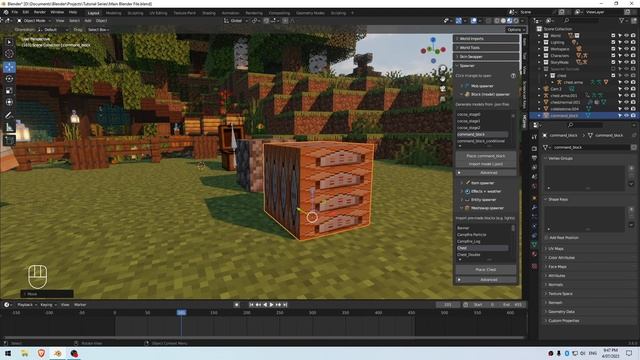Open the Add menu in viewport header
This screenshot has width=640, height=360.
[x=88, y=20]
